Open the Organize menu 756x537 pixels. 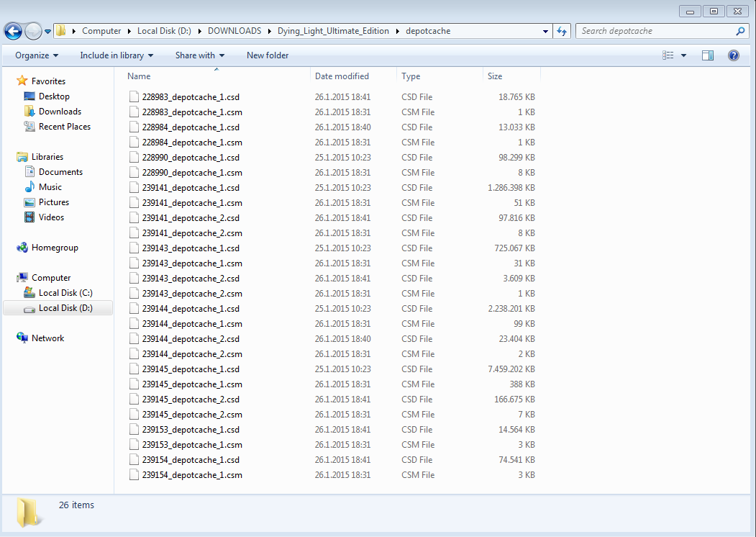(x=37, y=55)
